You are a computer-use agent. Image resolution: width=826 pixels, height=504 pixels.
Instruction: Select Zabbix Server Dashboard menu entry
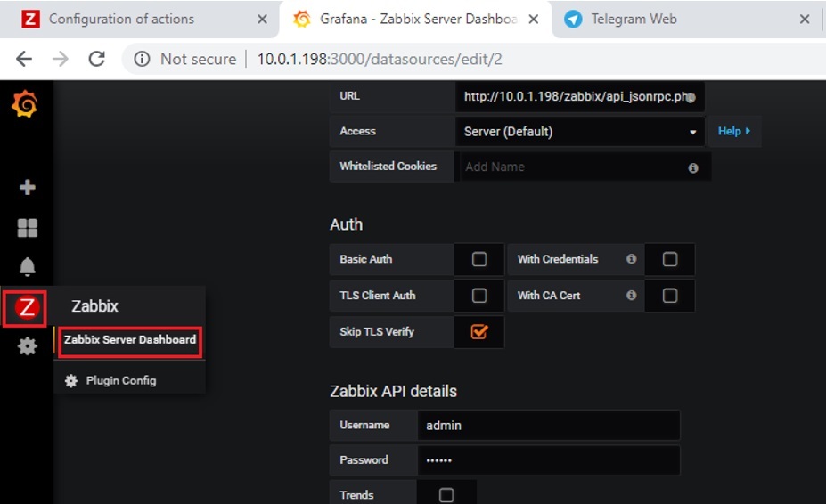(130, 340)
